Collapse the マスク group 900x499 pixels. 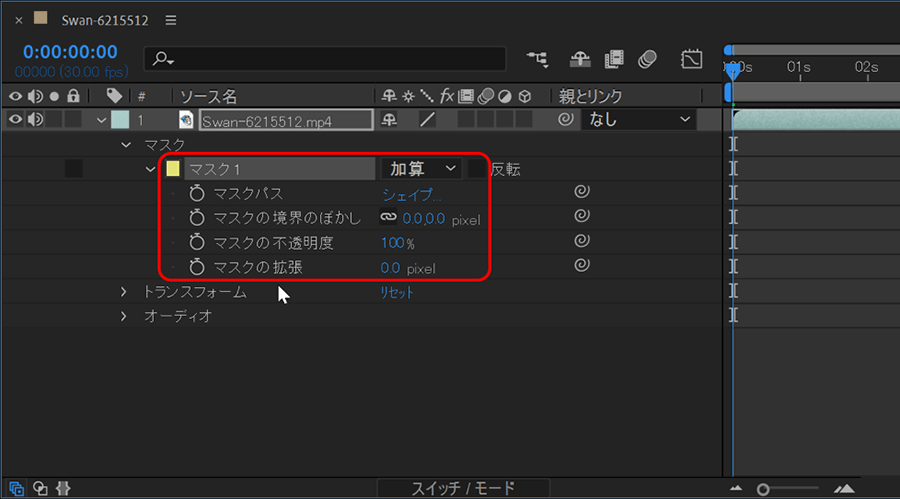click(126, 145)
